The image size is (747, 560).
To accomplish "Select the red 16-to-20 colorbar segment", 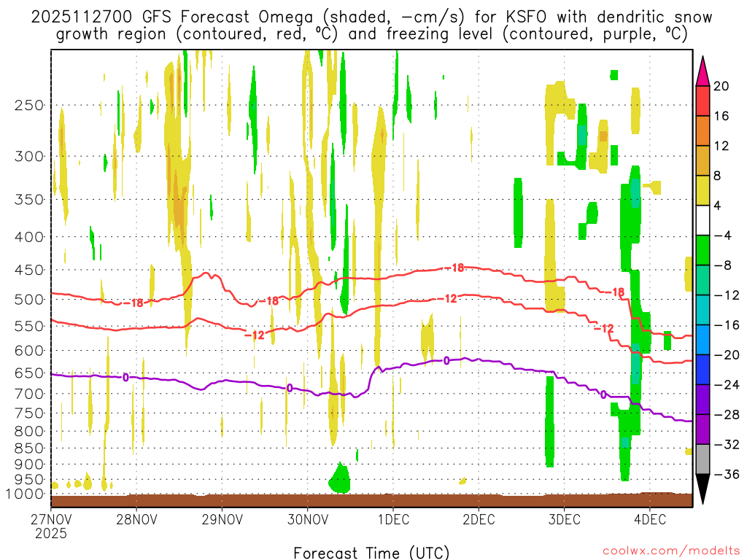I will click(703, 101).
